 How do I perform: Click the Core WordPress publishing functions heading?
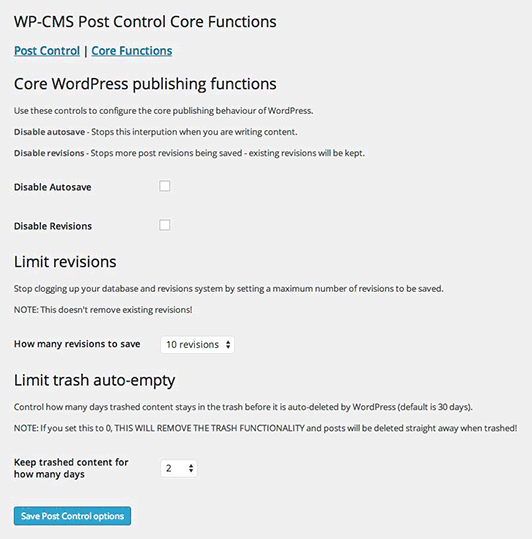(x=145, y=84)
